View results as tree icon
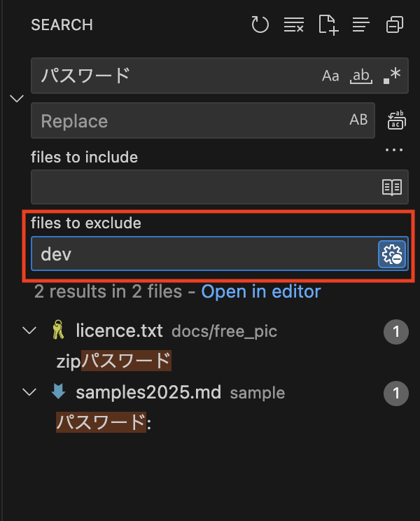 coord(361,25)
